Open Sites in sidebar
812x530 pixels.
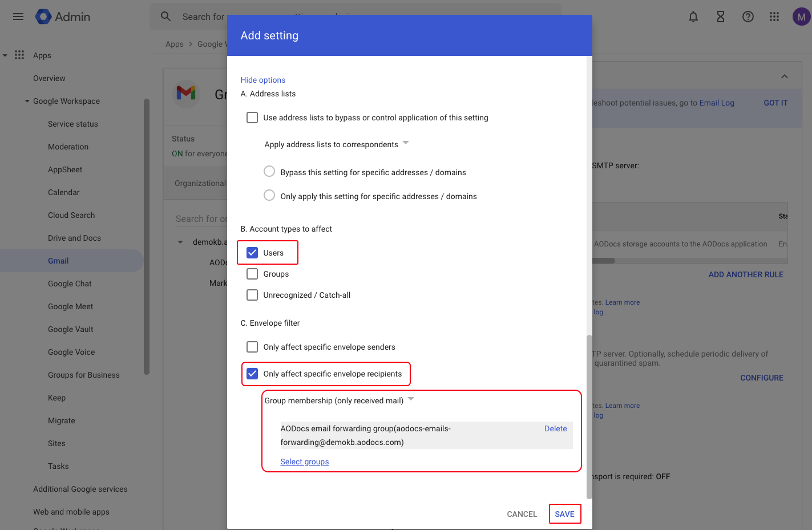(x=56, y=443)
